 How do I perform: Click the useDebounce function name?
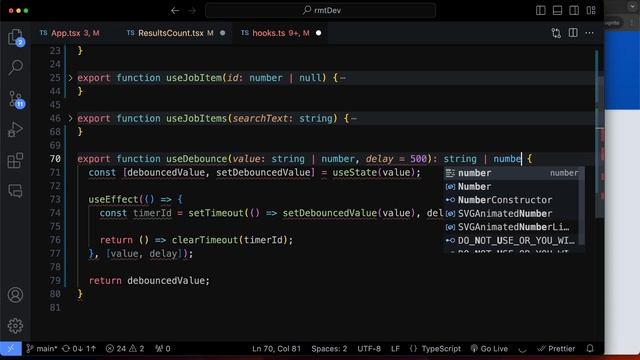[196, 159]
